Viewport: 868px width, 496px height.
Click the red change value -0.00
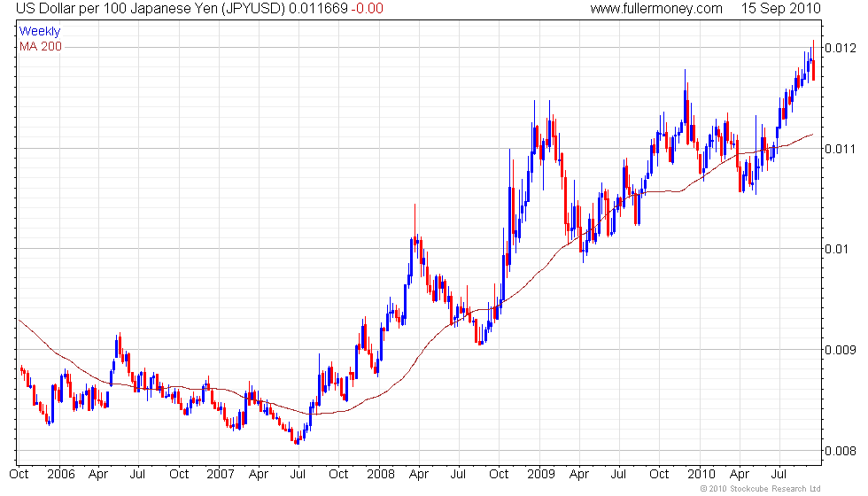[x=367, y=9]
